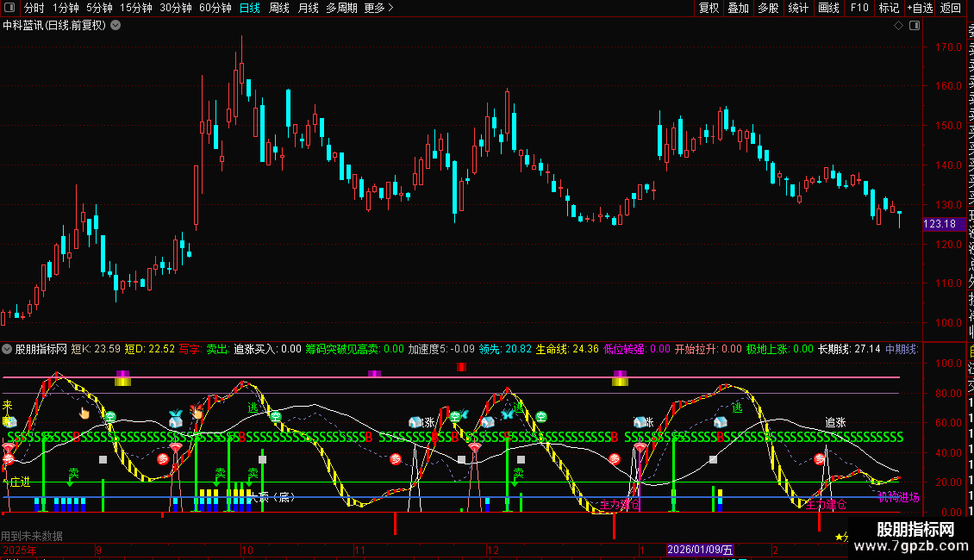Switch to the 周线 weekly period tab
974x560 pixels.
[x=279, y=8]
